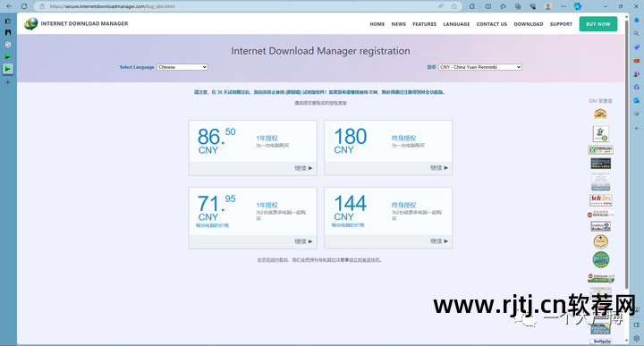644x346 pixels.
Task: Click the Split screen icon in the browser toolbar
Action: 488,6
